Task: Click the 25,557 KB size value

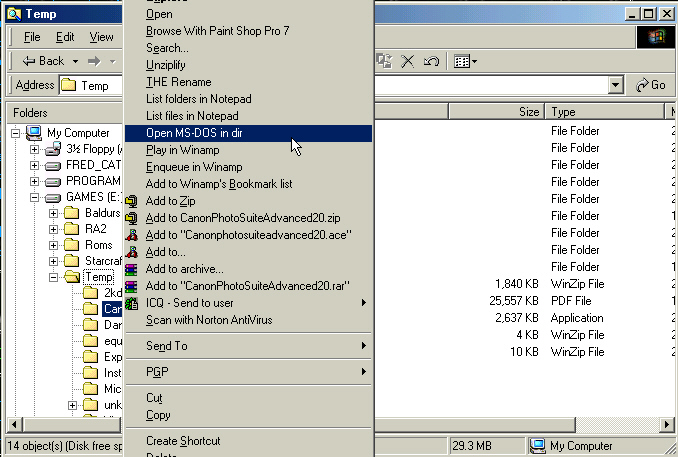Action: (514, 301)
